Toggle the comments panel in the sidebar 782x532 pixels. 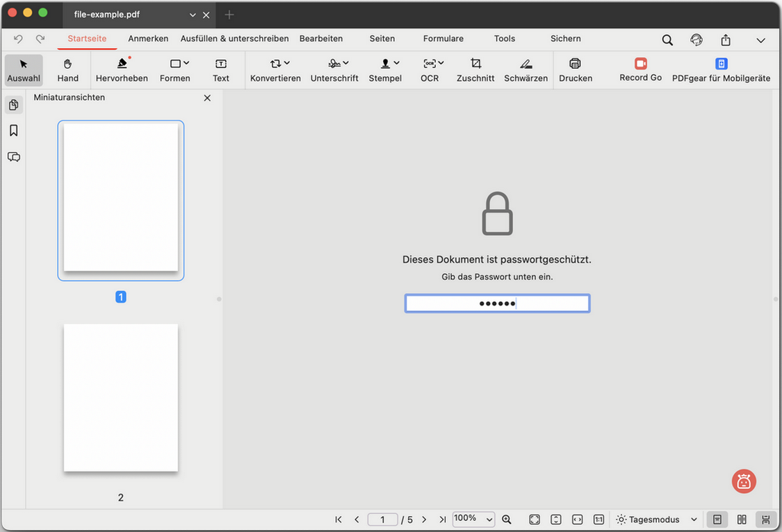[x=13, y=156]
